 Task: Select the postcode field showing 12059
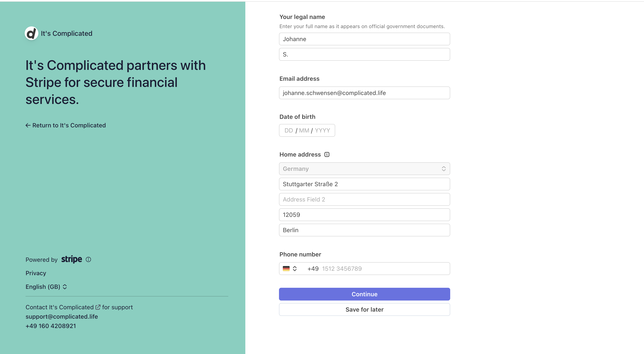[365, 214]
